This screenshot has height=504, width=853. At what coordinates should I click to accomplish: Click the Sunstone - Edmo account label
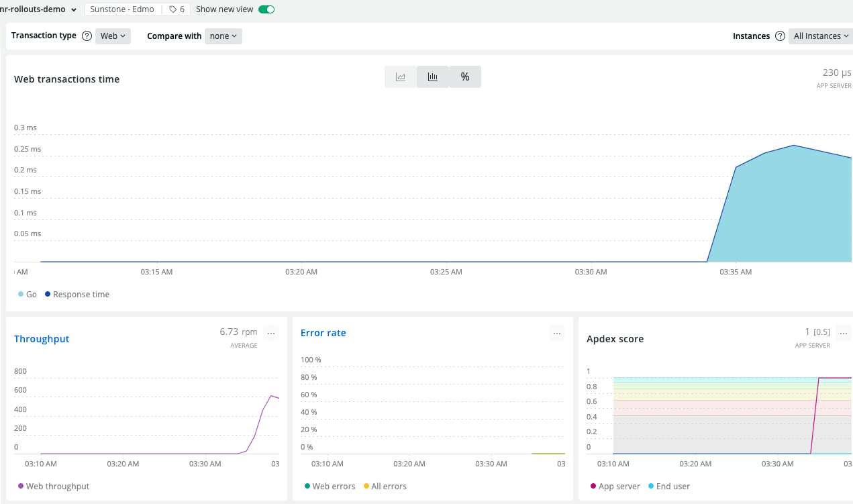click(122, 9)
